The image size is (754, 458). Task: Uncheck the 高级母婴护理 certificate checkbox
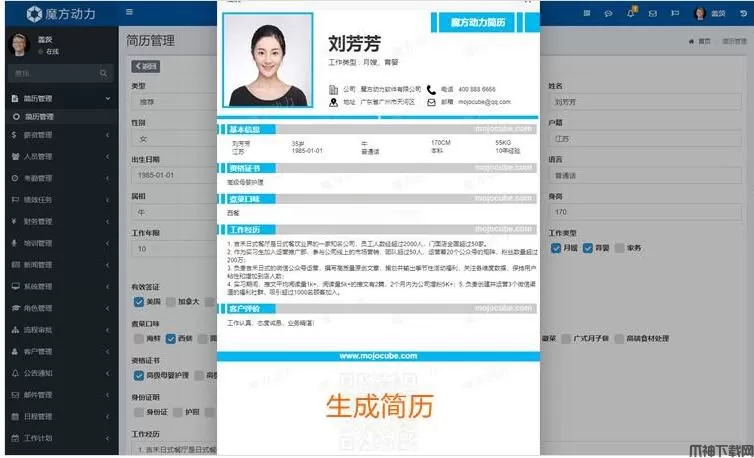point(138,375)
